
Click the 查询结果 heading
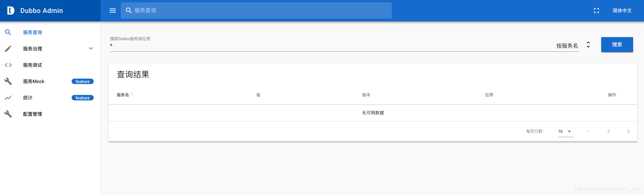(133, 75)
